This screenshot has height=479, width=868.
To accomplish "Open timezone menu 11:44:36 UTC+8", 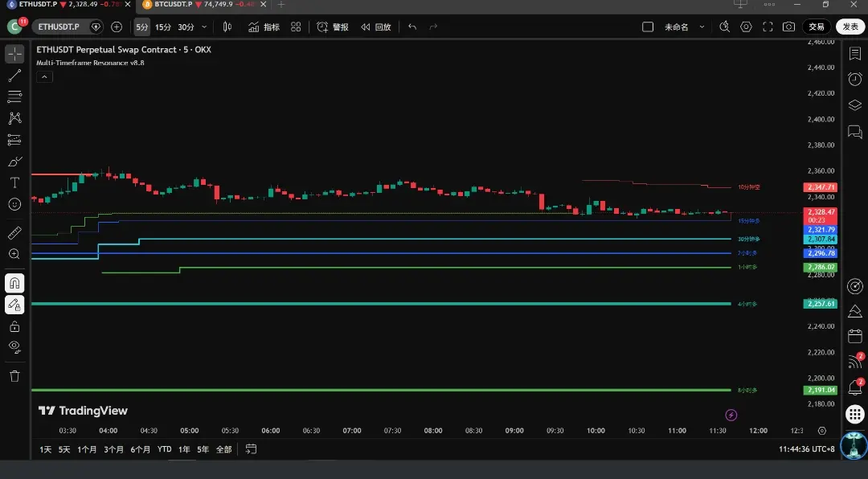I will [807, 449].
